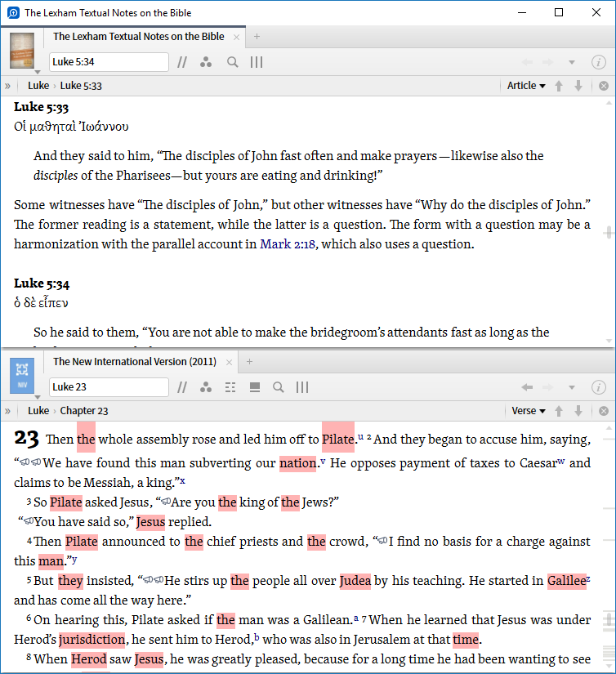Screen dimensions: 616x674
Task: Select Luke 5:33 breadcrumb in locator bar
Action: click(x=81, y=86)
